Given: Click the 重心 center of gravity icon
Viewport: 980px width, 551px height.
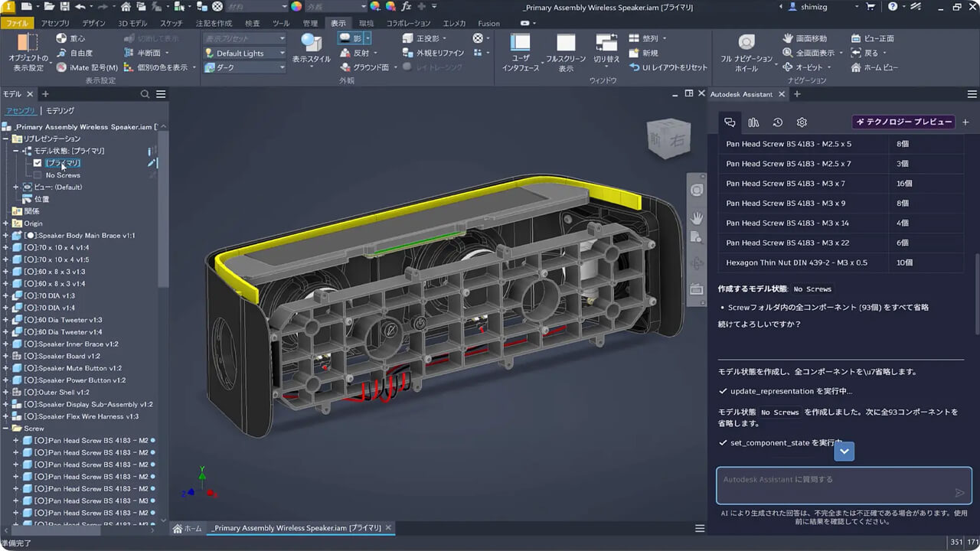Looking at the screenshot, I should pyautogui.click(x=65, y=37).
